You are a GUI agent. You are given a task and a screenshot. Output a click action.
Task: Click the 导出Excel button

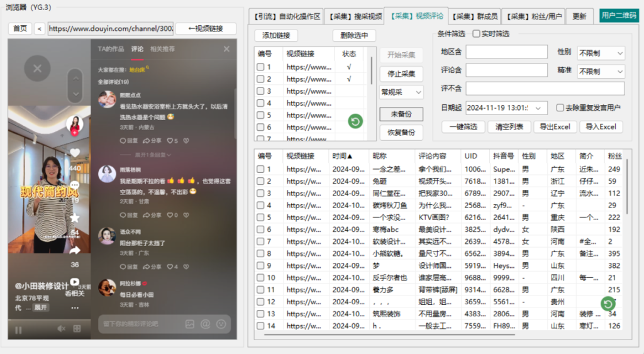(x=555, y=127)
